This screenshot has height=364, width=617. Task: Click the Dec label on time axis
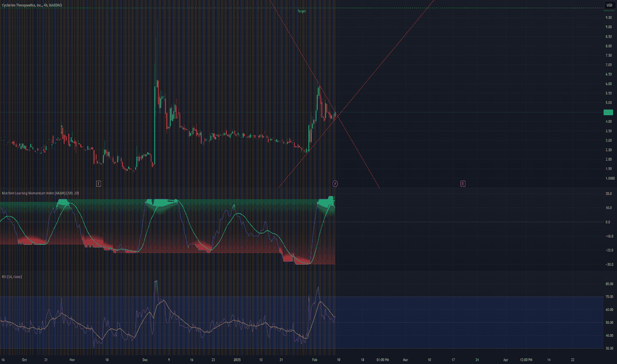coord(145,359)
